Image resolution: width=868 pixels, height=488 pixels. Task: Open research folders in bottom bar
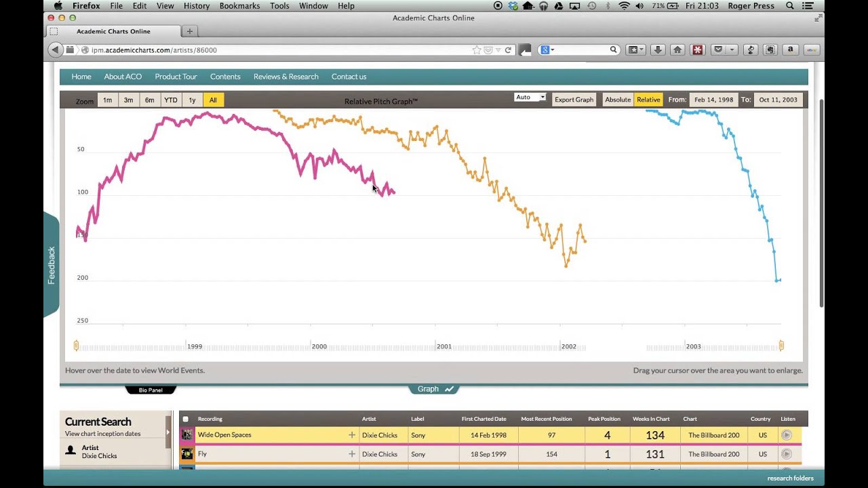click(x=790, y=479)
